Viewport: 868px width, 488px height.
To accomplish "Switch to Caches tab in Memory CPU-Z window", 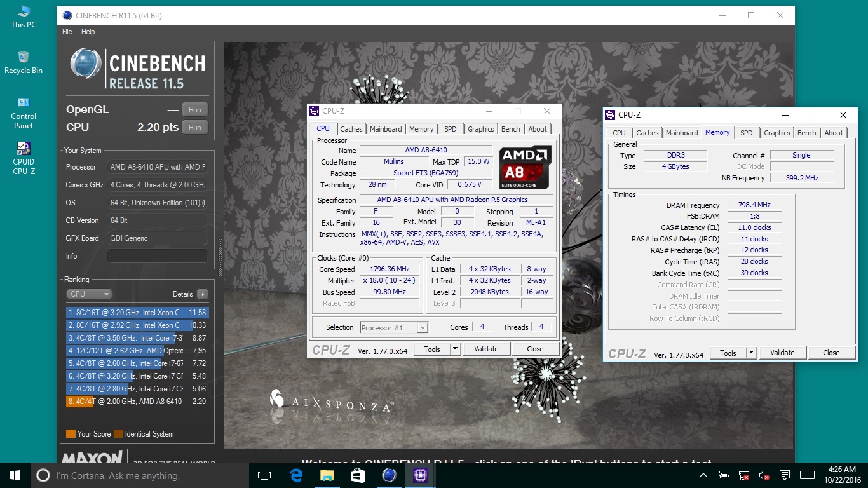I will 648,133.
